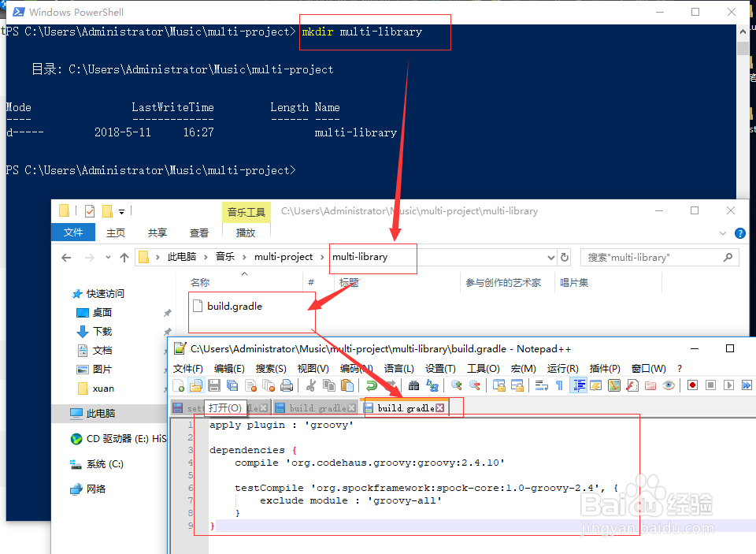Close the active build.gradle tab
Viewport: 756px width, 554px height.
click(x=439, y=408)
